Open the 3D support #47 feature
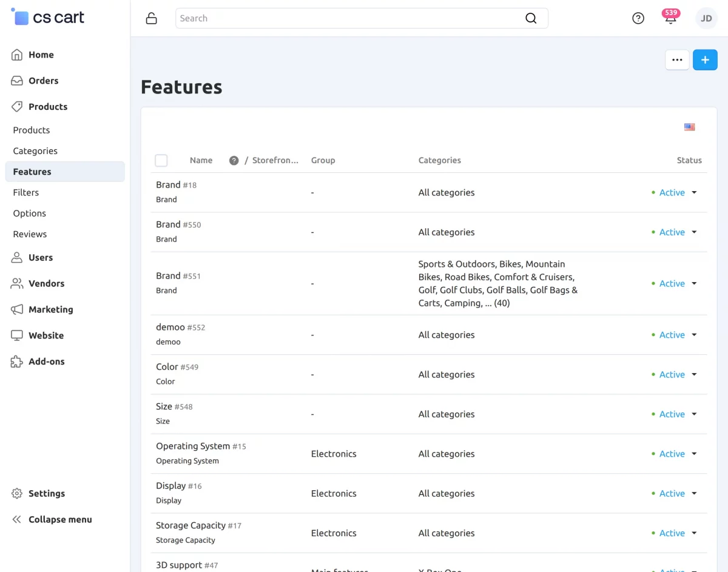This screenshot has width=728, height=572. 179,565
